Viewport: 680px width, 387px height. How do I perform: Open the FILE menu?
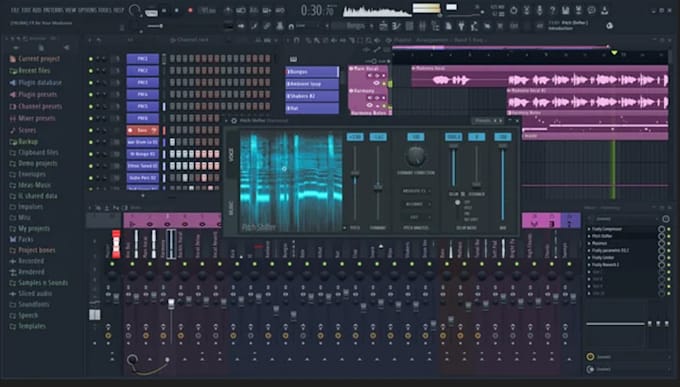pyautogui.click(x=14, y=10)
